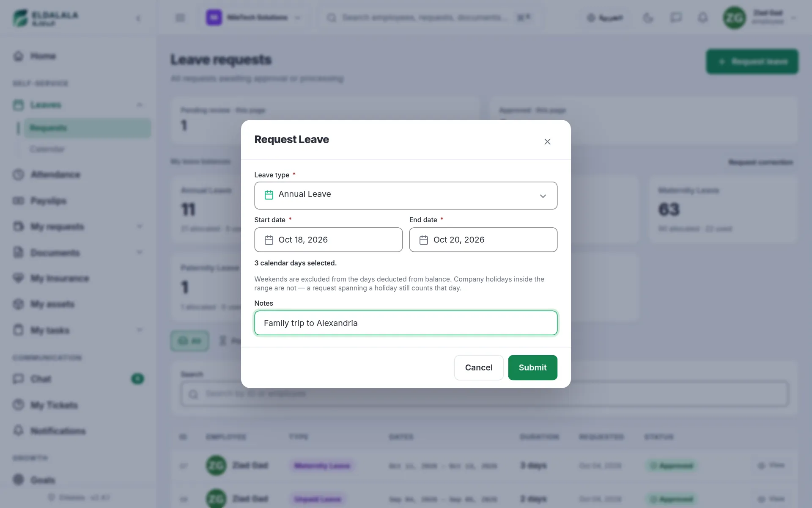The height and width of the screenshot is (508, 812).
Task: Open the End date picker
Action: pos(483,240)
